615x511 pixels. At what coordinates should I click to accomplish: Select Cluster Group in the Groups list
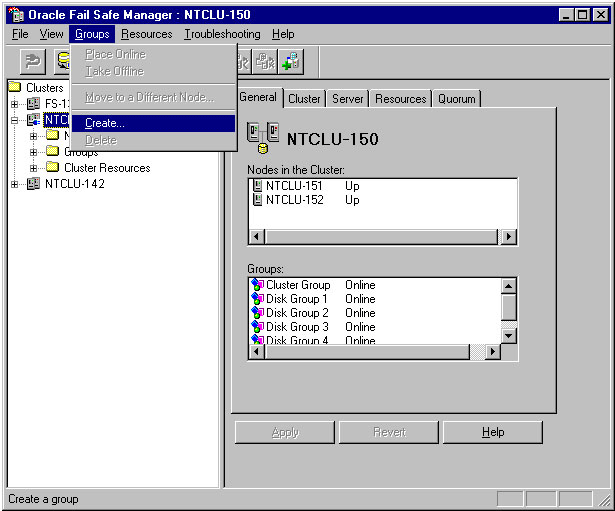tap(298, 285)
